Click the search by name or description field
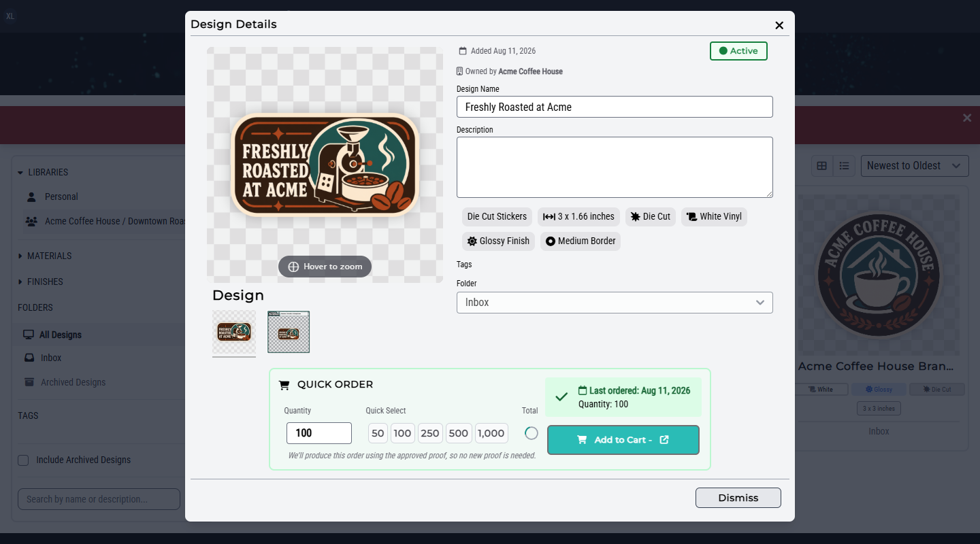This screenshot has height=544, width=980. (99, 499)
